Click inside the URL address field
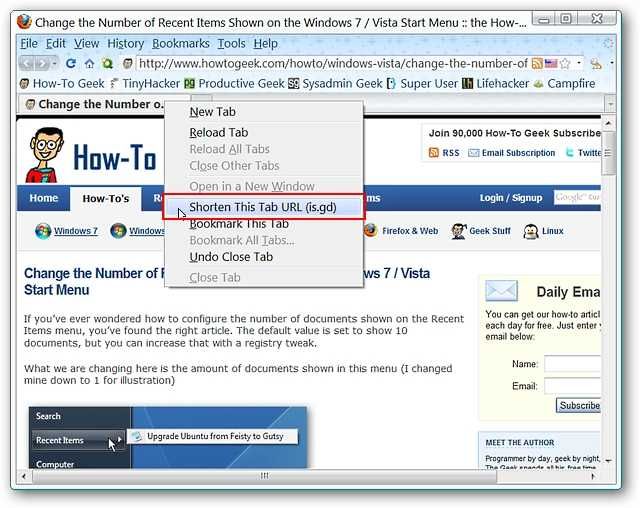640x508 pixels. point(333,64)
